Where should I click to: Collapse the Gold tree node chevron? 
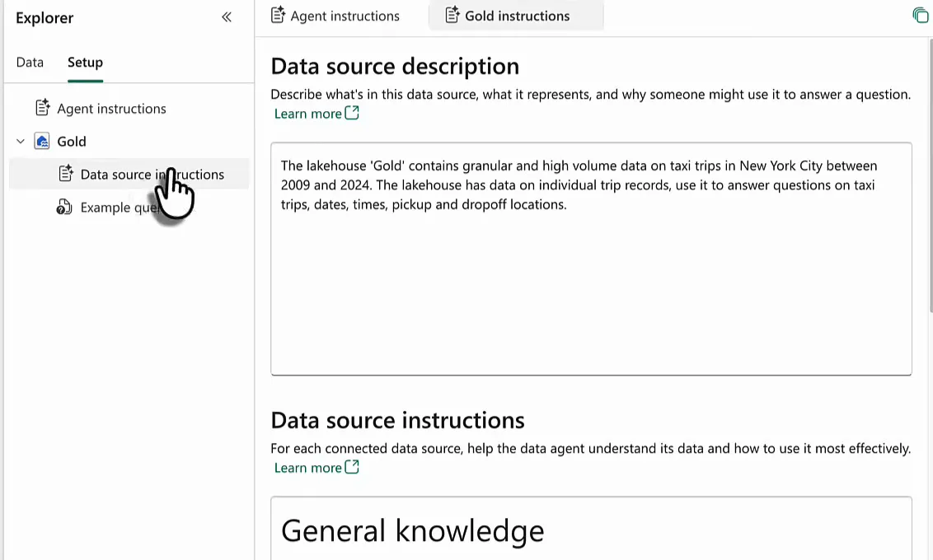point(21,142)
